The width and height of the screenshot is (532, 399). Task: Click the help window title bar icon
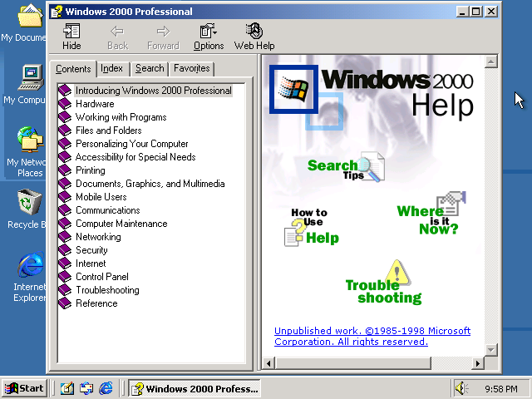pyautogui.click(x=57, y=12)
